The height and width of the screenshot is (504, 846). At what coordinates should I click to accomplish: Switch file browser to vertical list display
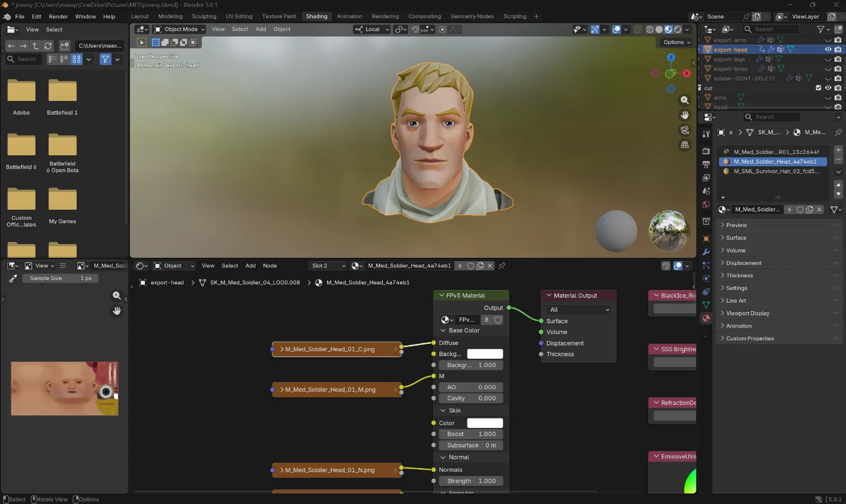click(x=52, y=59)
